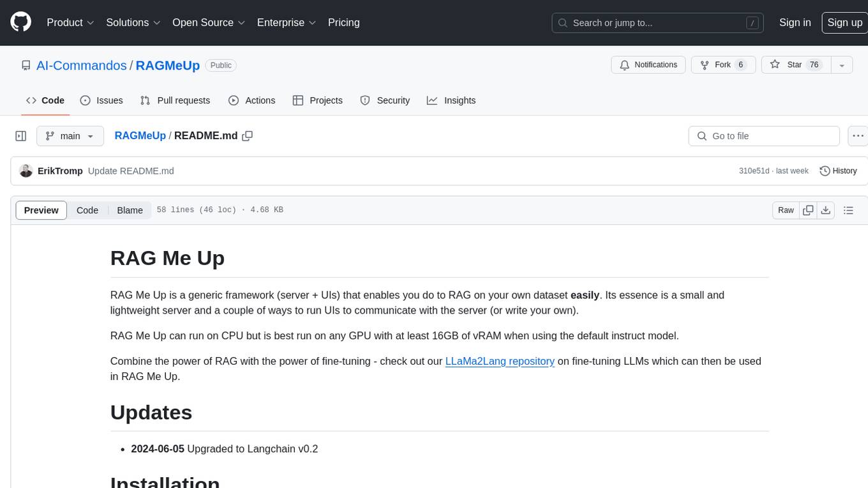This screenshot has width=868, height=488.
Task: Open the AI-Commandos owner page
Action: click(x=81, y=65)
